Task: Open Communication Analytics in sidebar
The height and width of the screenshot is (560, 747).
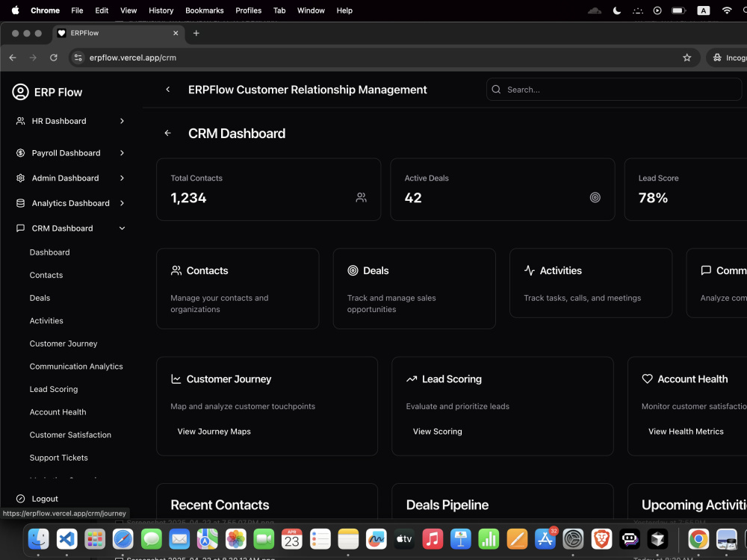Action: 76,367
